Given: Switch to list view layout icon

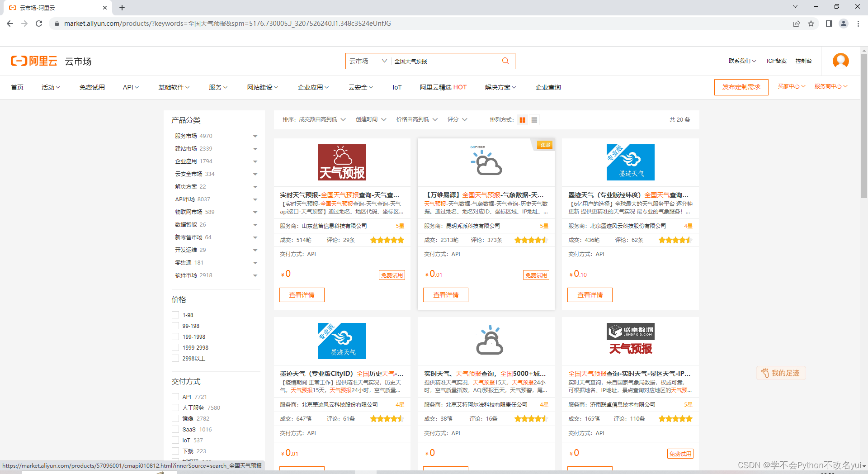Looking at the screenshot, I should (x=534, y=120).
